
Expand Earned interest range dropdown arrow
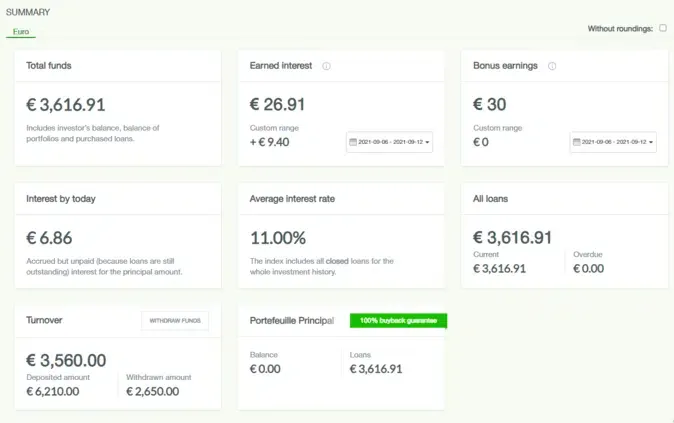[x=428, y=143]
